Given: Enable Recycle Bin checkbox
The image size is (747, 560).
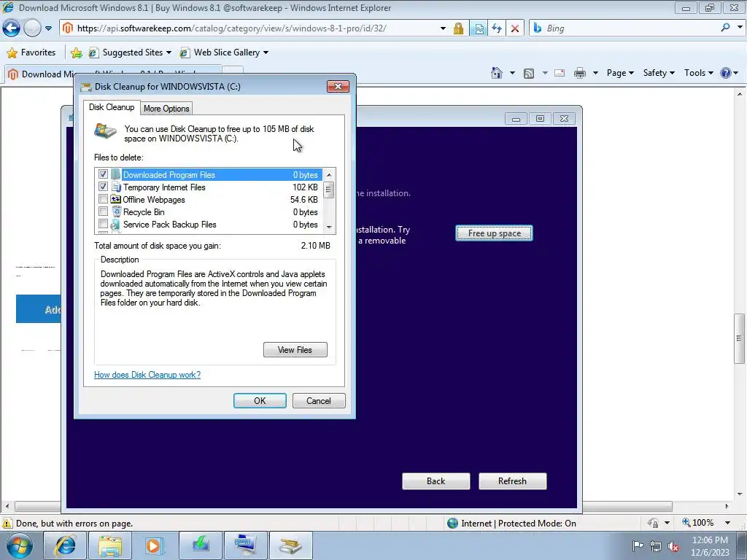Looking at the screenshot, I should pos(103,211).
